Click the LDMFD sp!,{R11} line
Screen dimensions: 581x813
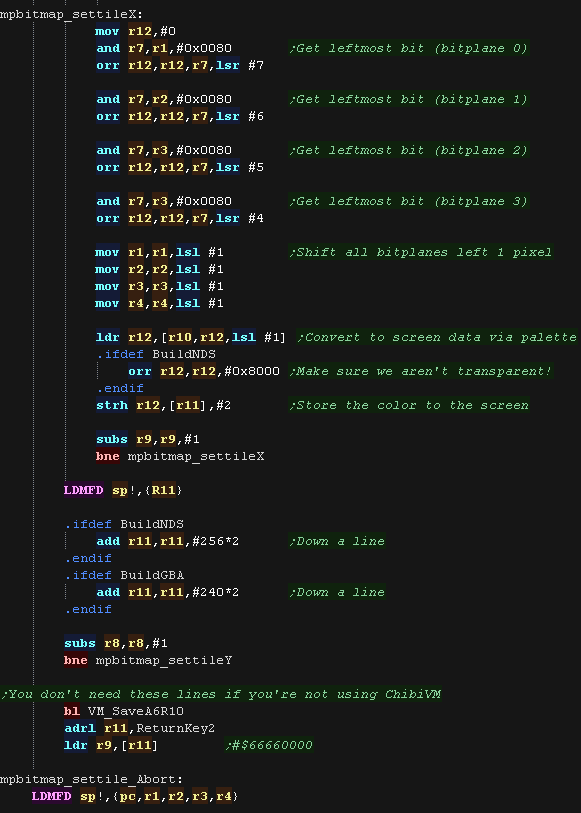pyautogui.click(x=123, y=490)
